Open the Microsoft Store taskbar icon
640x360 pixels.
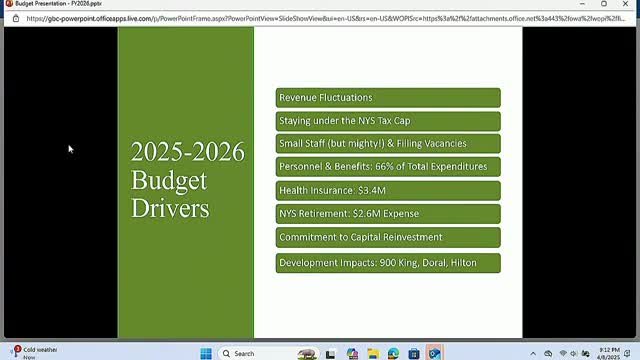point(414,354)
